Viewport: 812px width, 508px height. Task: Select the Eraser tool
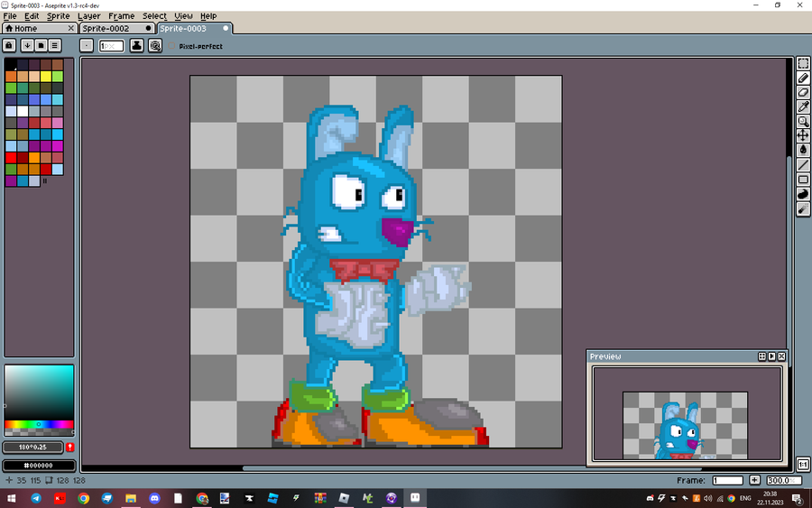tap(803, 92)
